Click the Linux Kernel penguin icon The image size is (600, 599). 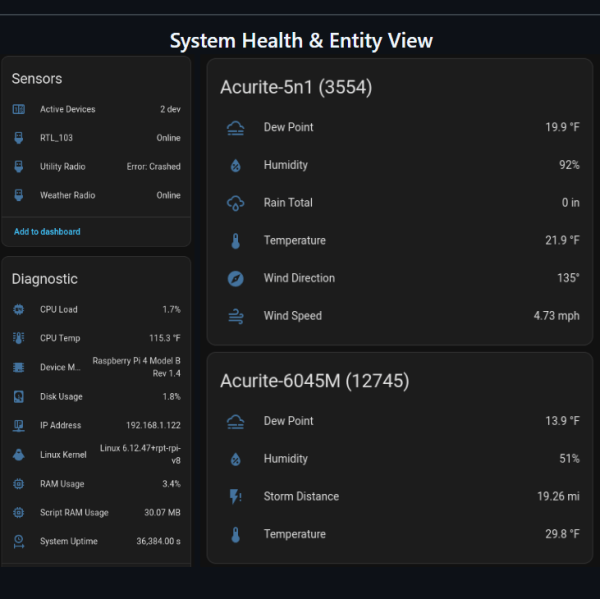tap(19, 455)
